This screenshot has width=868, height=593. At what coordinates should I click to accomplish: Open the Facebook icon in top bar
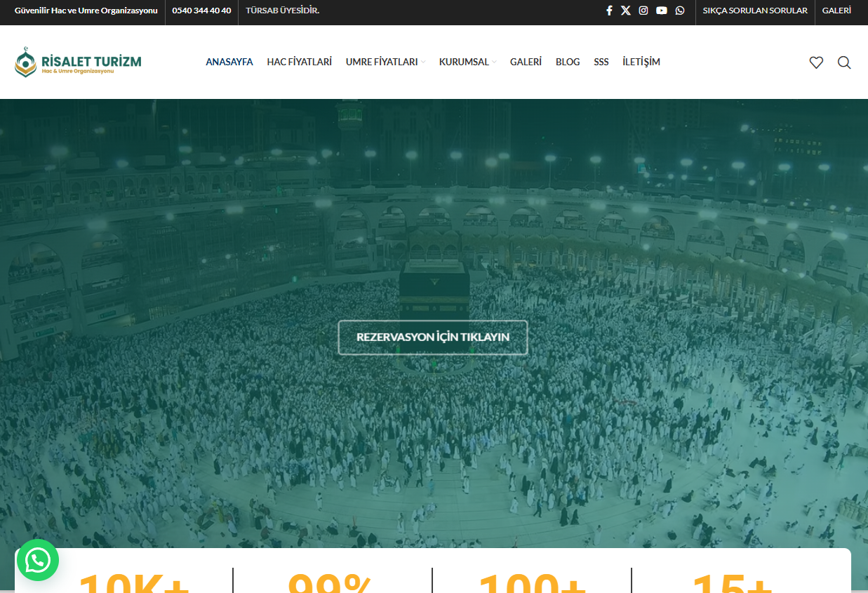coord(609,11)
